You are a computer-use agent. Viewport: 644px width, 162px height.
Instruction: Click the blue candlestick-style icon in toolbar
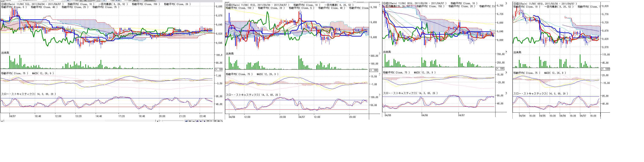[x=198, y=121]
